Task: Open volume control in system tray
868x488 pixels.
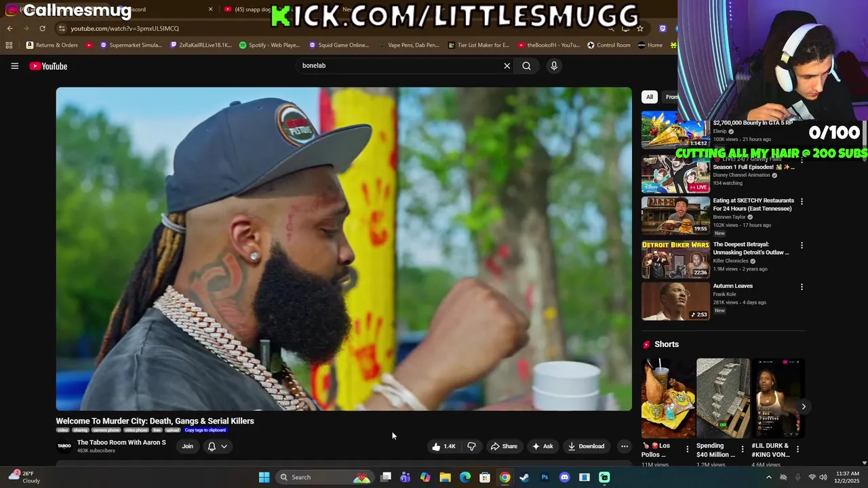Action: [823, 477]
